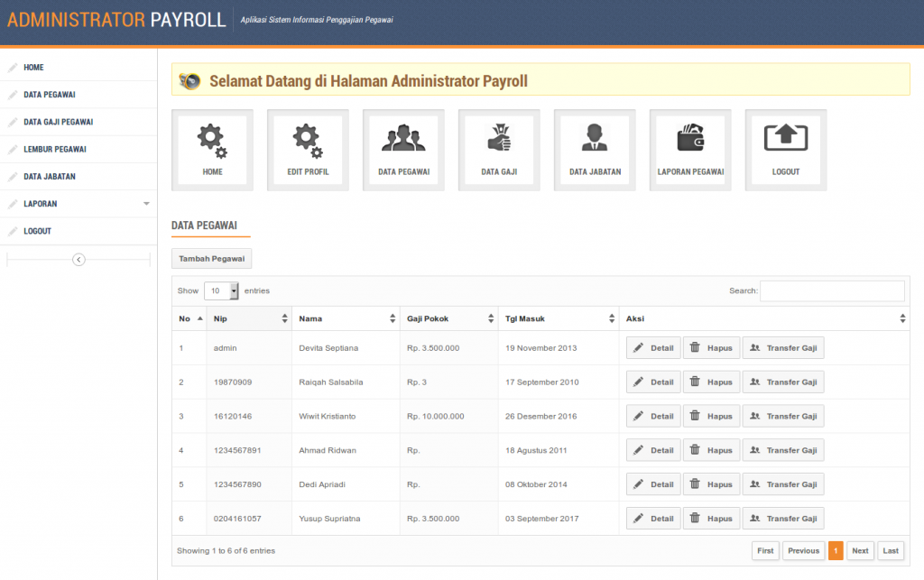This screenshot has height=580, width=924.
Task: Delete Wiwit Kristianto using Hapus button
Action: (x=711, y=417)
